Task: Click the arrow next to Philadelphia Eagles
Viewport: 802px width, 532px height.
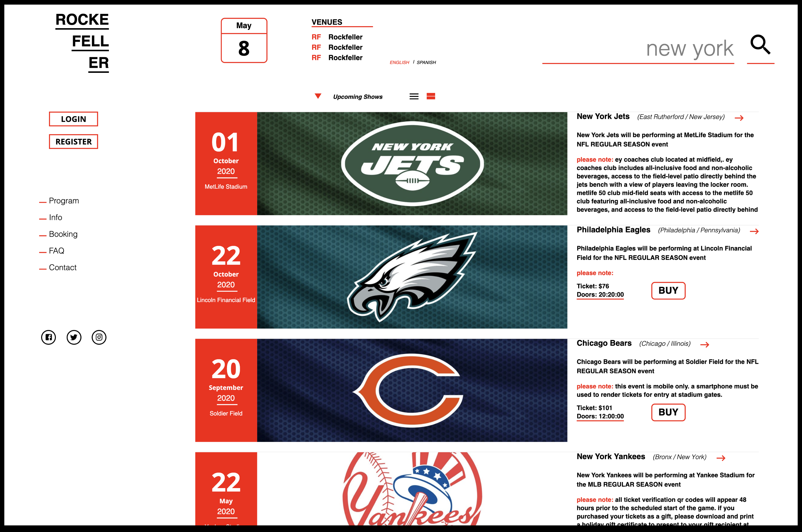Action: [x=754, y=231]
